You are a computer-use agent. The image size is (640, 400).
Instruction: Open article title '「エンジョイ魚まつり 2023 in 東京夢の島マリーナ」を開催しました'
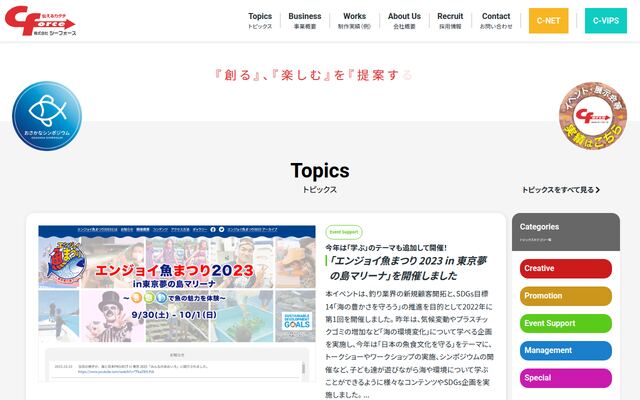pos(408,268)
